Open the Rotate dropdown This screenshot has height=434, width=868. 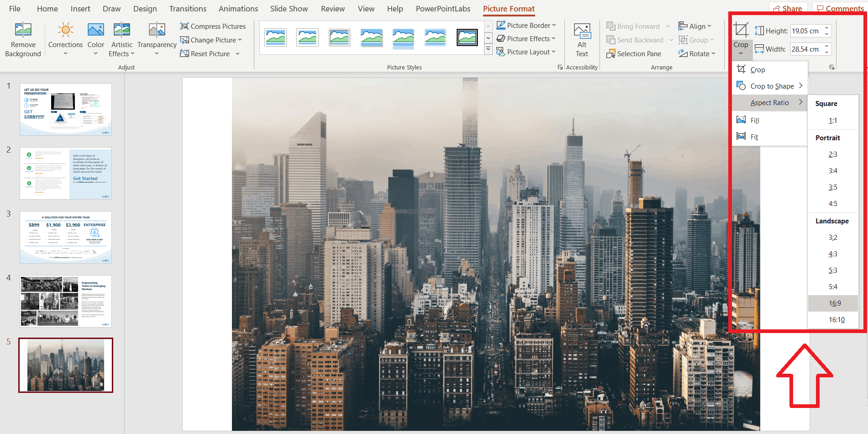tap(697, 53)
